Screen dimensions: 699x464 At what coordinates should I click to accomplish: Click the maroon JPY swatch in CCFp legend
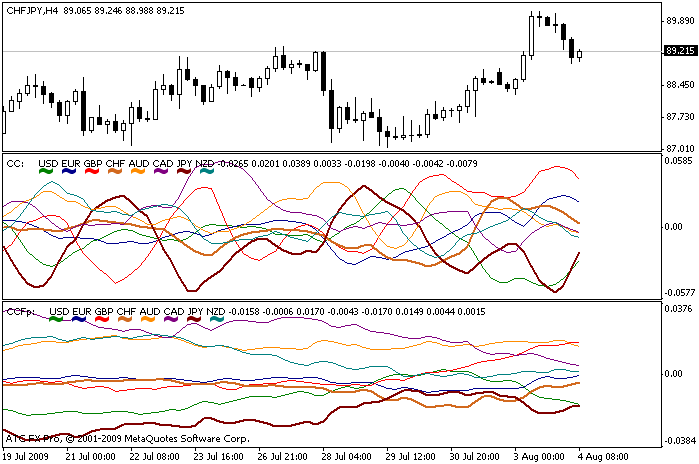coord(194,319)
